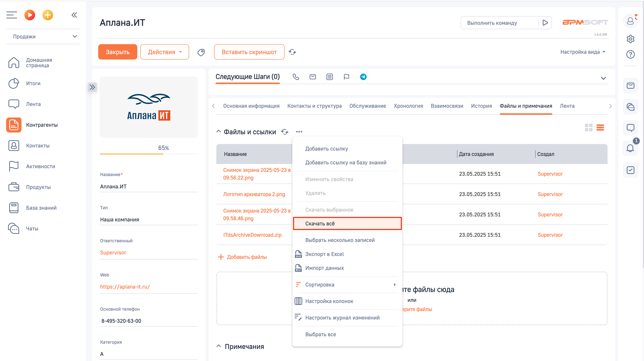
Task: Expand left profile panel double chevron
Action: coord(92,87)
